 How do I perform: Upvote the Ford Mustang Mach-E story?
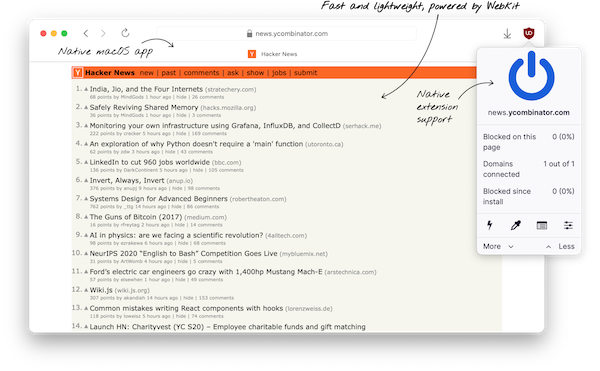click(x=86, y=272)
